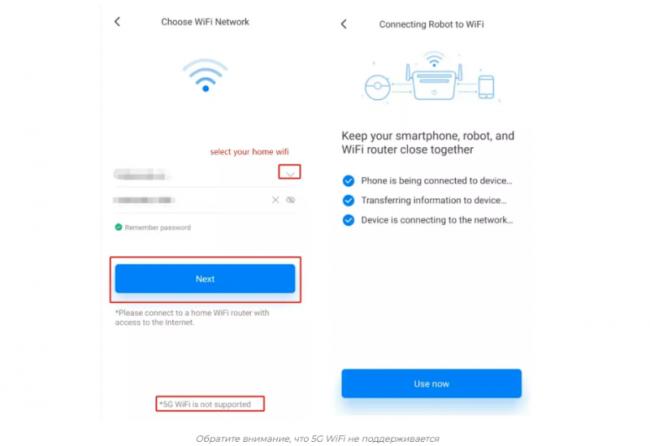The height and width of the screenshot is (446, 650).
Task: Click the large WiFi signal icon
Action: pos(205,75)
